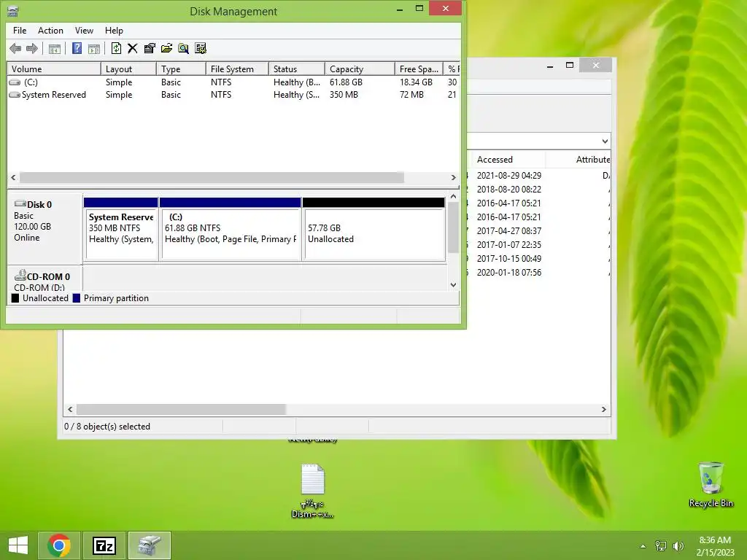747x560 pixels.
Task: Click the Disk Management title bar icon
Action: (x=13, y=11)
